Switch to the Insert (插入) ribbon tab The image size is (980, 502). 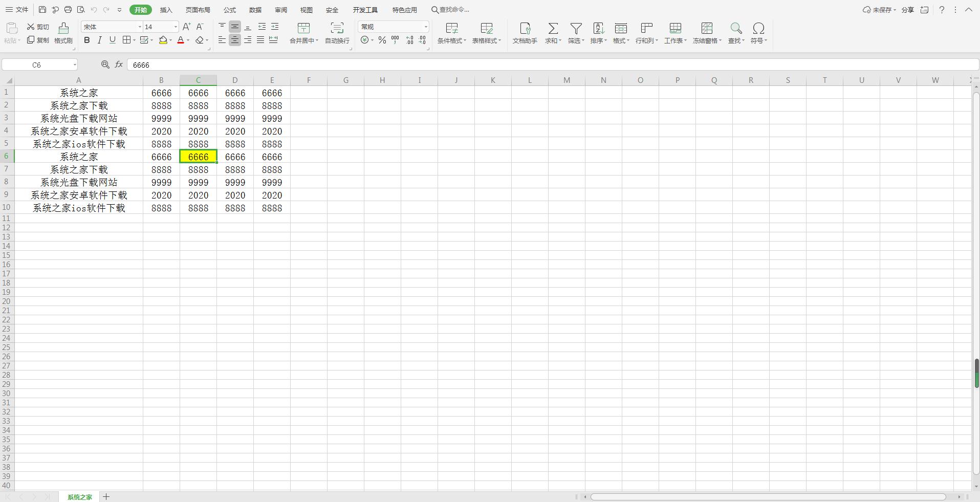pyautogui.click(x=166, y=10)
